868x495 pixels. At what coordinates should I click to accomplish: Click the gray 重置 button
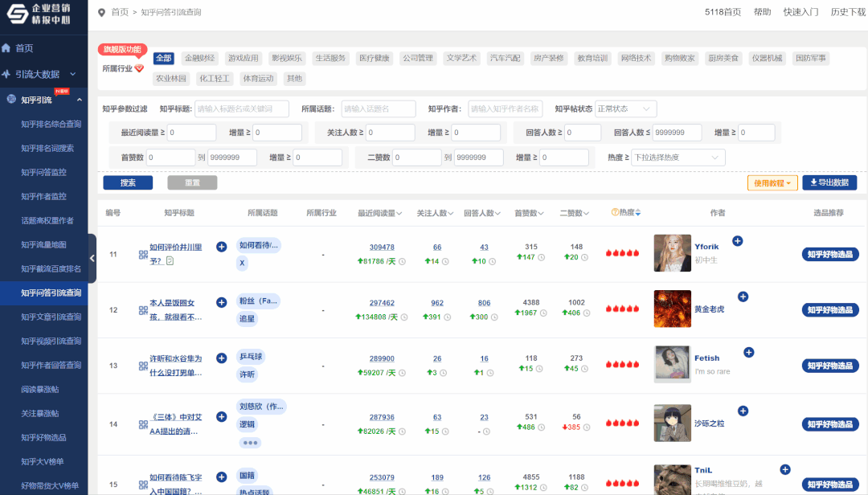click(x=192, y=182)
